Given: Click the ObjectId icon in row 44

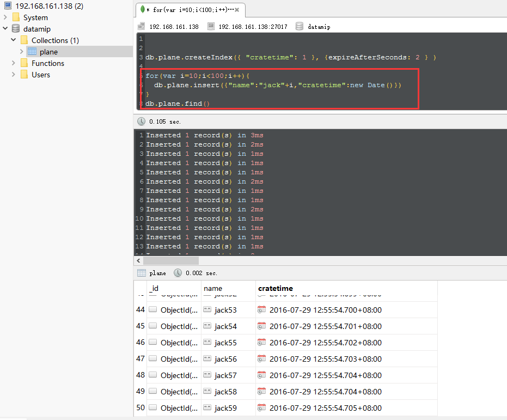Looking at the screenshot, I should [x=153, y=309].
